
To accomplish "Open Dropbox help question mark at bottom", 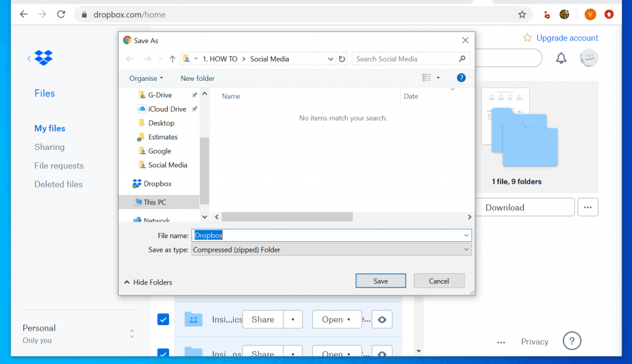I will [572, 341].
